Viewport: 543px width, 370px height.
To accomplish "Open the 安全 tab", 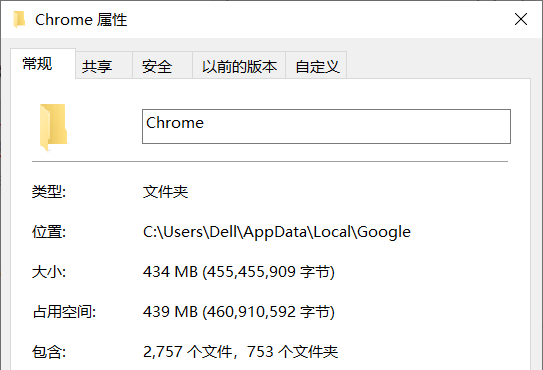I will tap(162, 66).
